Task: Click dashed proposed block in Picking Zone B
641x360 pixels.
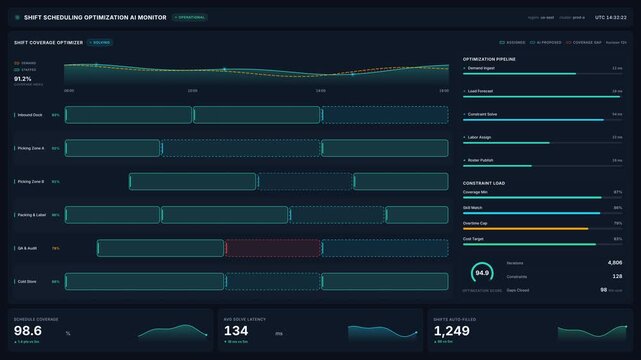Action: 305,181
